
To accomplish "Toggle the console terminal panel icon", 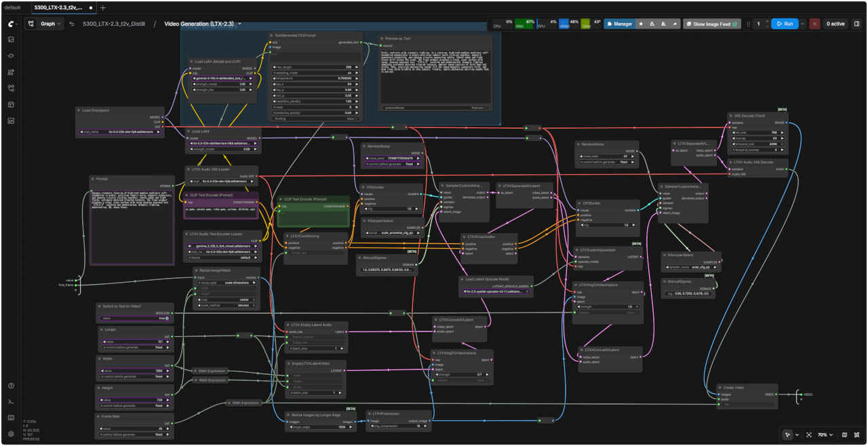I will [x=11, y=402].
